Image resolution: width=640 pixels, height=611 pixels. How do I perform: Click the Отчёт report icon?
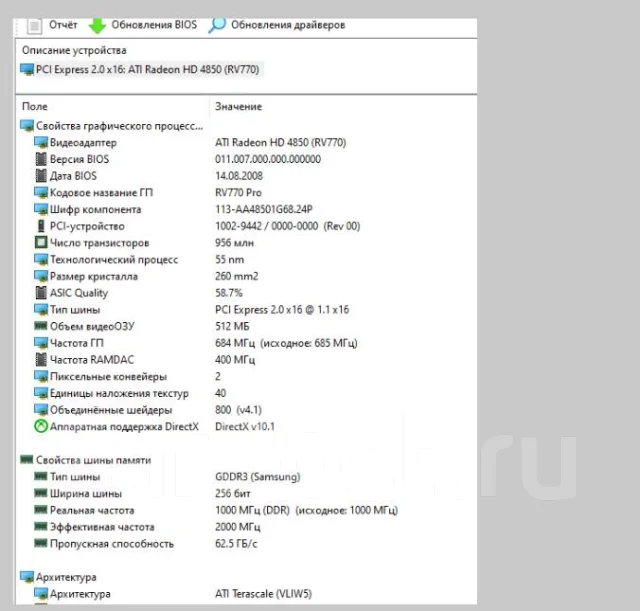[34, 26]
